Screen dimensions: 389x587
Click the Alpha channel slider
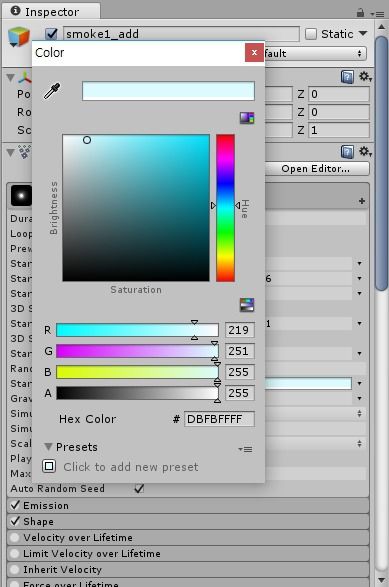[137, 393]
